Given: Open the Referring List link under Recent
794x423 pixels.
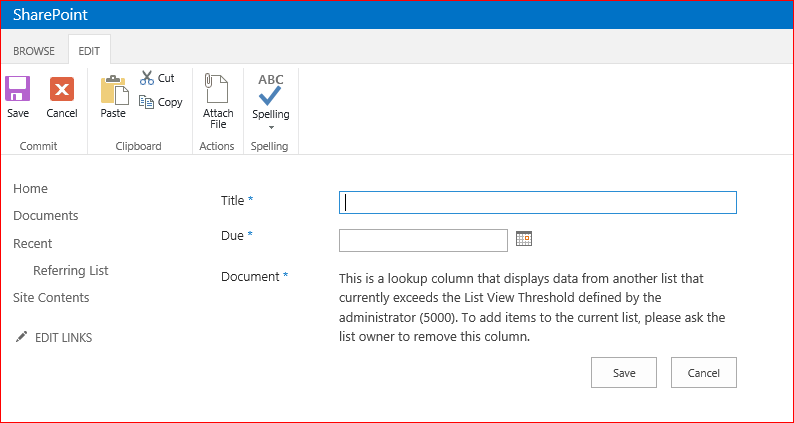Looking at the screenshot, I should point(71,271).
